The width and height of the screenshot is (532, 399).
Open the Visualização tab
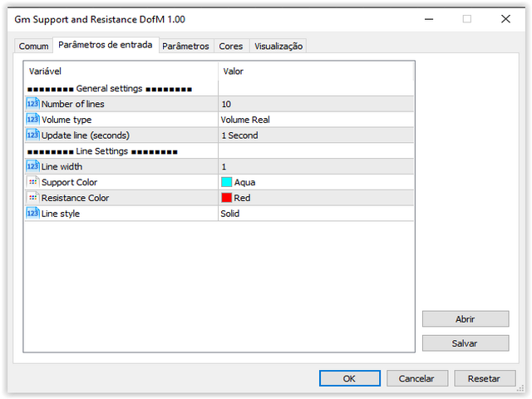[x=278, y=47]
